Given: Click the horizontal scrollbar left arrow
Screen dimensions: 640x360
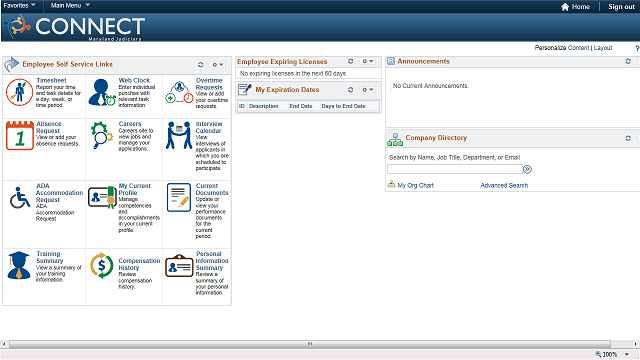Looking at the screenshot, I should click(x=4, y=344).
